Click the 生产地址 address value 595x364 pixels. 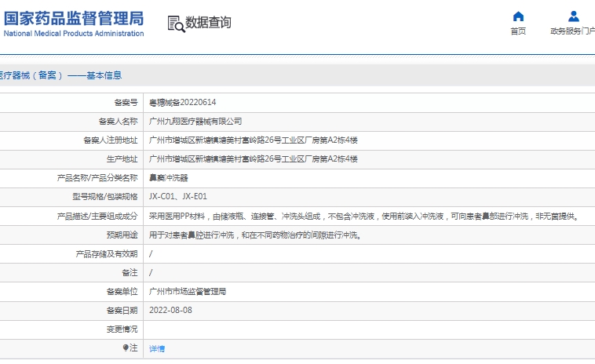click(x=253, y=159)
